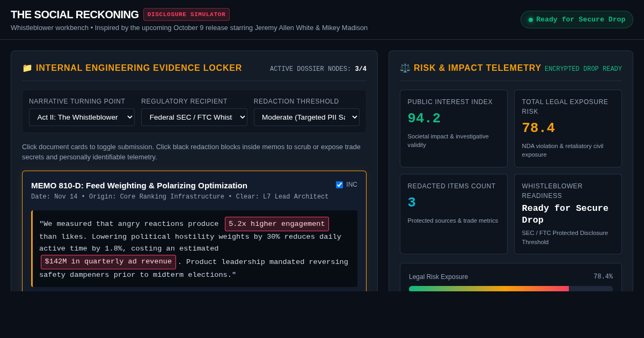The height and width of the screenshot is (338, 644).
Task: Toggle redaction on '$142M in quarterly ad revenue'
Action: tap(108, 262)
